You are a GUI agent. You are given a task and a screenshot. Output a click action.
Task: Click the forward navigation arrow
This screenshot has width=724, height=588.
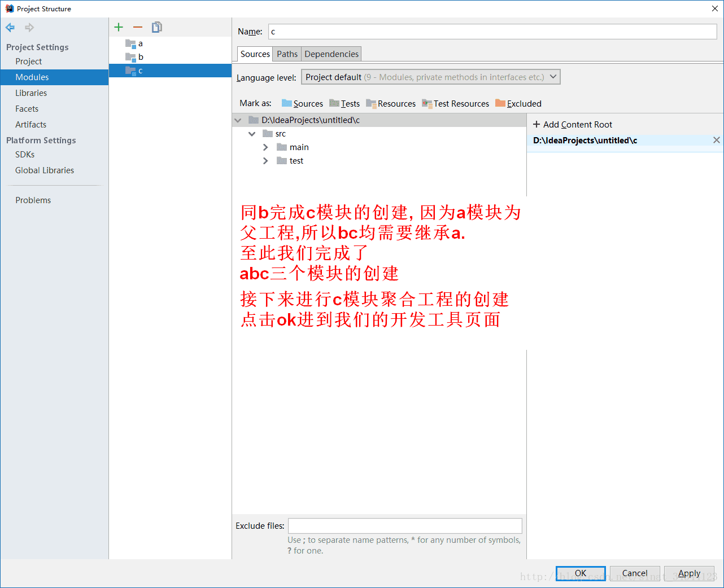click(29, 27)
